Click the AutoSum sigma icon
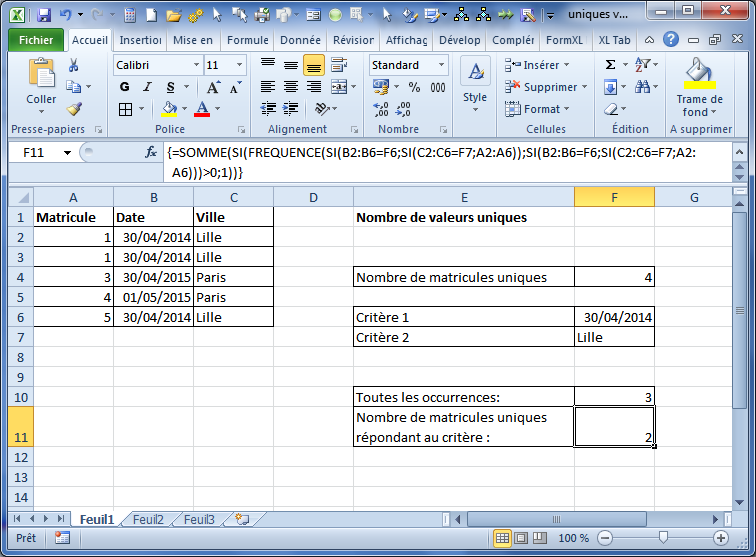 pos(610,65)
